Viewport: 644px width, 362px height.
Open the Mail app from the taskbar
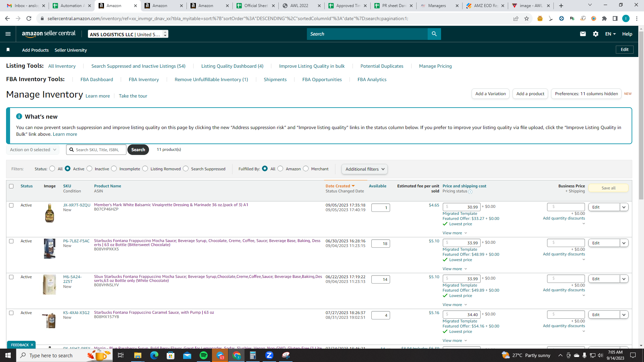coord(187,355)
